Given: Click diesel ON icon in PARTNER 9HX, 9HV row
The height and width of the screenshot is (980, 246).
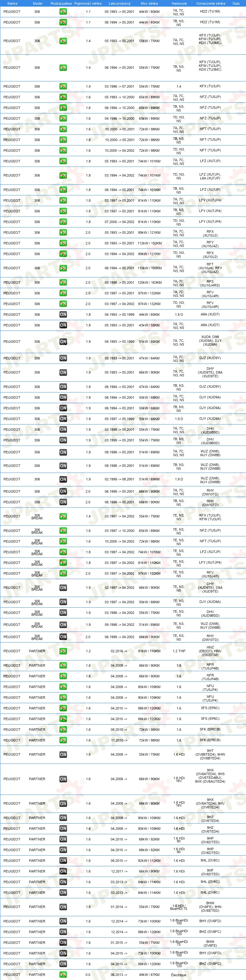Looking at the screenshot, I should (x=63, y=803).
